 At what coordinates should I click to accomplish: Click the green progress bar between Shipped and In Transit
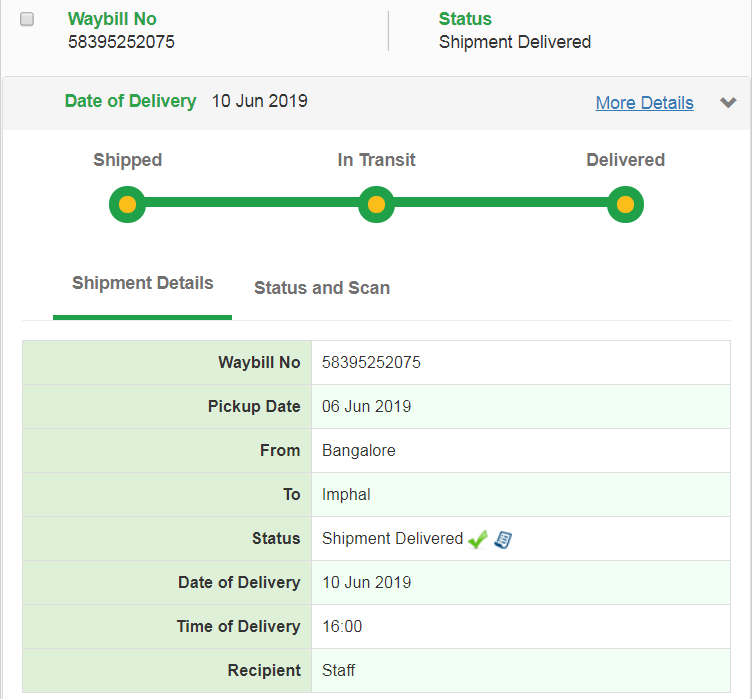coord(251,205)
